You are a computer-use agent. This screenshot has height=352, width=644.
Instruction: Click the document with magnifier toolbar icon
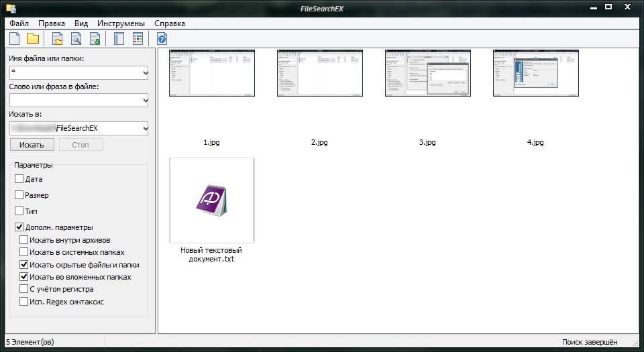[76, 39]
